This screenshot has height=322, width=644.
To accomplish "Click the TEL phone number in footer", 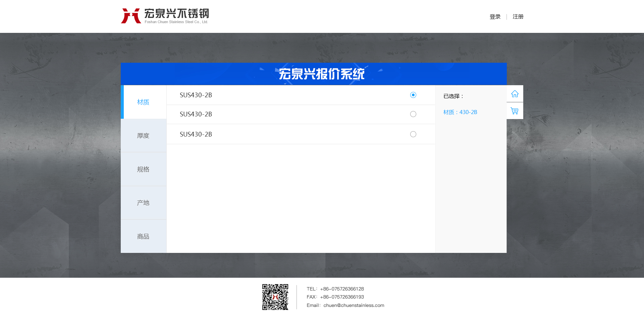I will click(x=342, y=289).
